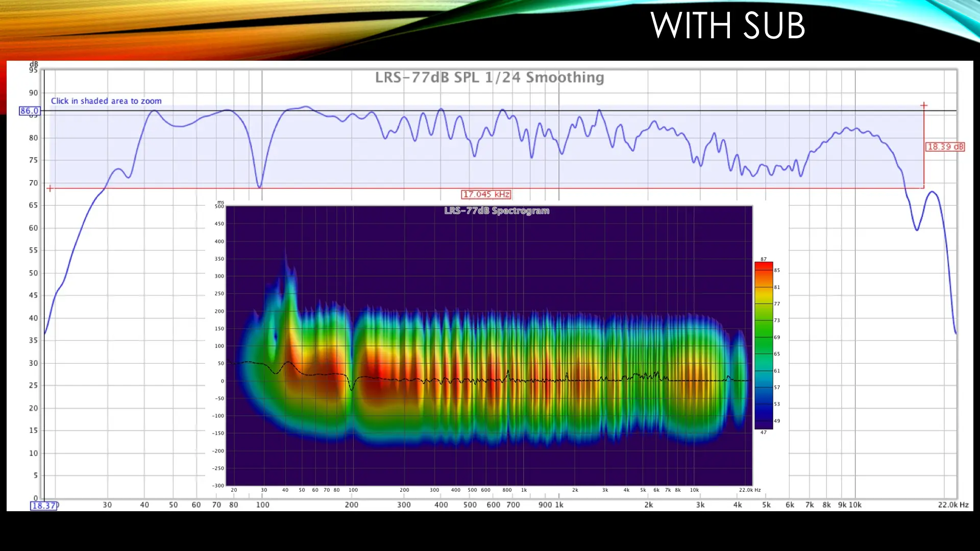The height and width of the screenshot is (551, 980).
Task: Click the 86.0 dB level box
Action: click(x=29, y=111)
